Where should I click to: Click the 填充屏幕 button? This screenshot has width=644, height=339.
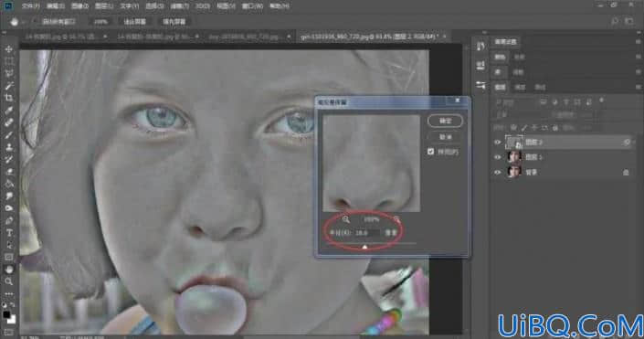174,21
